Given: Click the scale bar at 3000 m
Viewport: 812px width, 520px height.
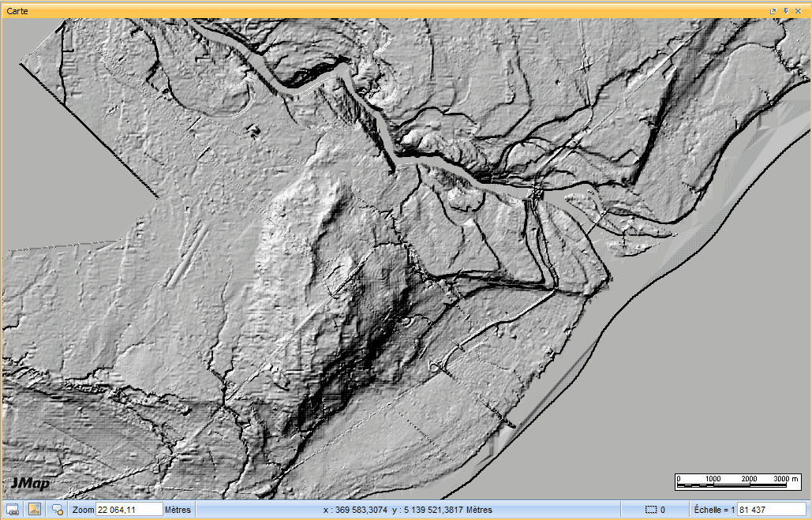Looking at the screenshot, I should tap(785, 479).
